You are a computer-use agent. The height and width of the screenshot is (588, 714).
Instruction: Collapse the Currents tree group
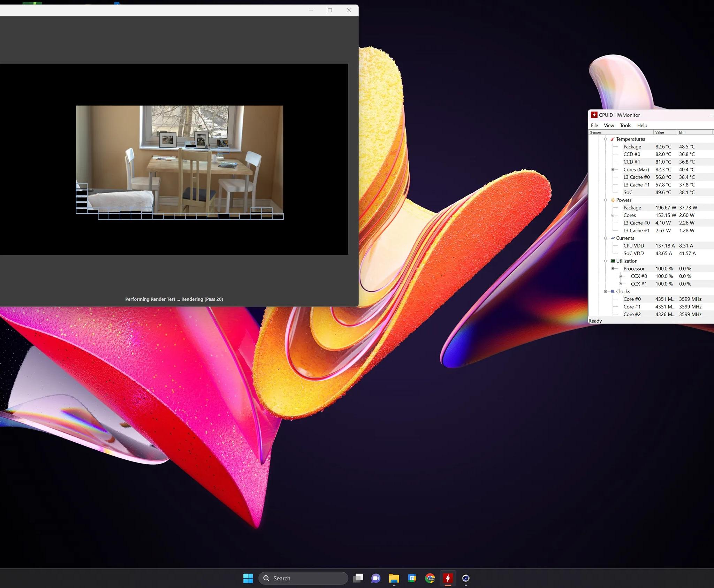606,238
